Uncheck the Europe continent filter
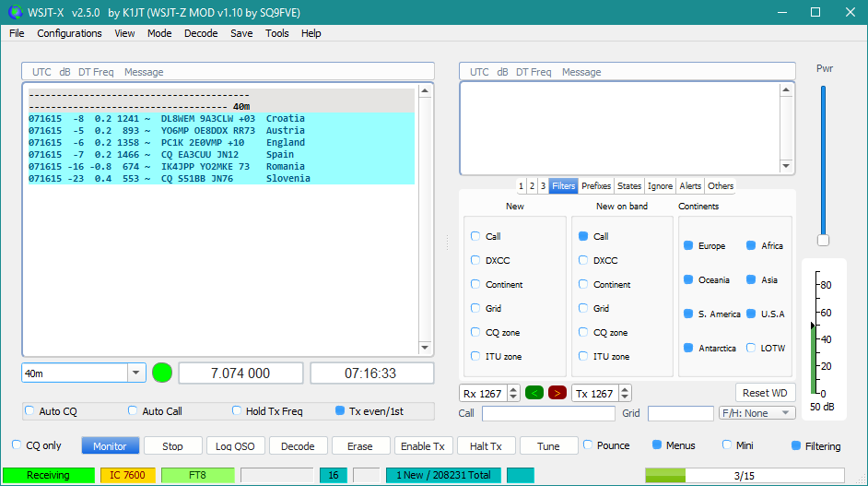 [688, 246]
